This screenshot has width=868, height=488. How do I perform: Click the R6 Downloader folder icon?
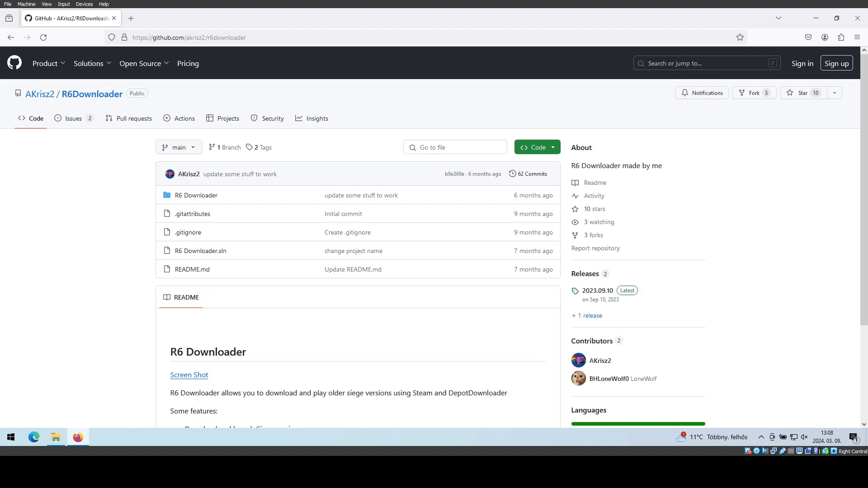click(167, 195)
